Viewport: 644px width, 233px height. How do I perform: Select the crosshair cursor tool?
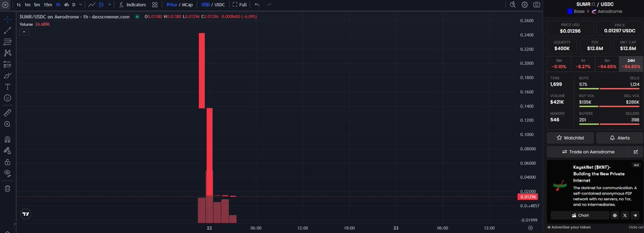coord(8,19)
